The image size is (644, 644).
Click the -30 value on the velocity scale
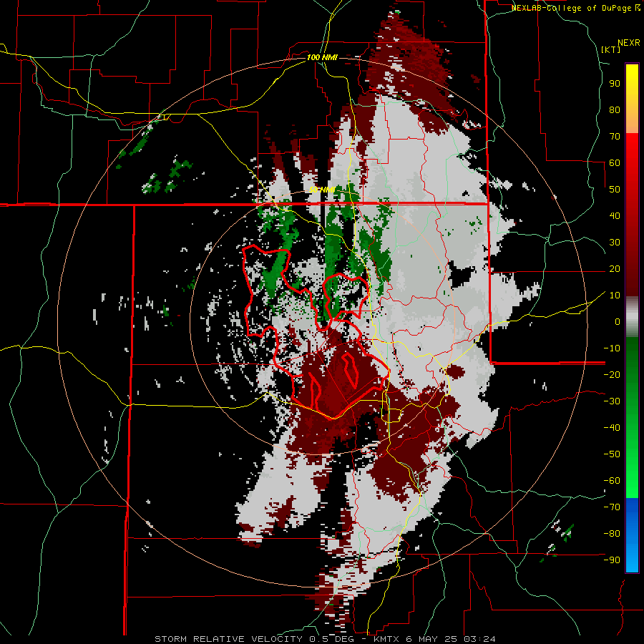click(x=612, y=401)
